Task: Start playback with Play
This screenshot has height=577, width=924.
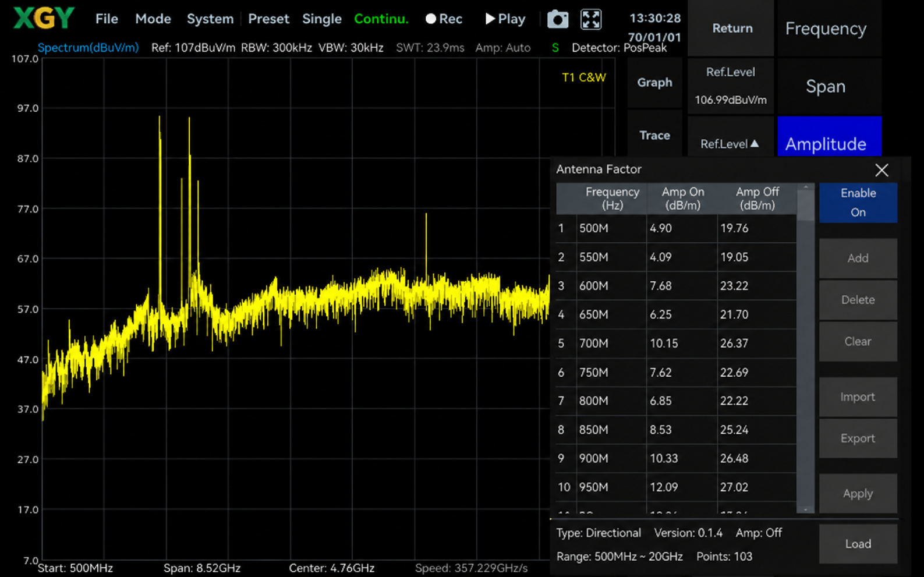Action: coord(505,19)
